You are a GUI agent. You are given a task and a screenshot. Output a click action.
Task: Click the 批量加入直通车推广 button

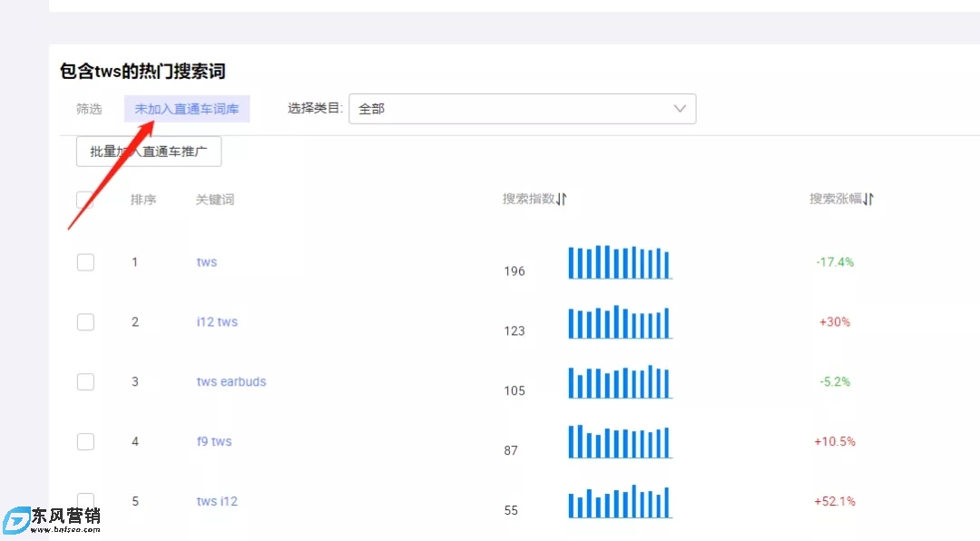click(149, 152)
